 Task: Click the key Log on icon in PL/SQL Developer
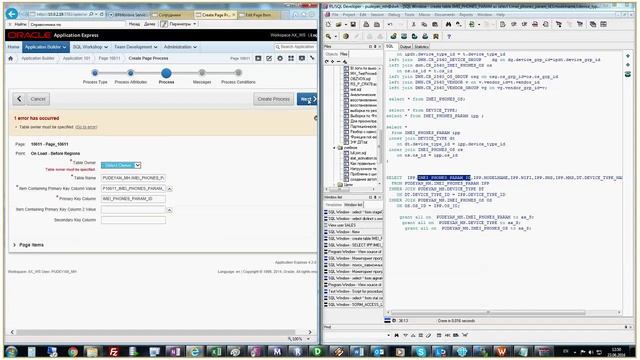coord(329,36)
